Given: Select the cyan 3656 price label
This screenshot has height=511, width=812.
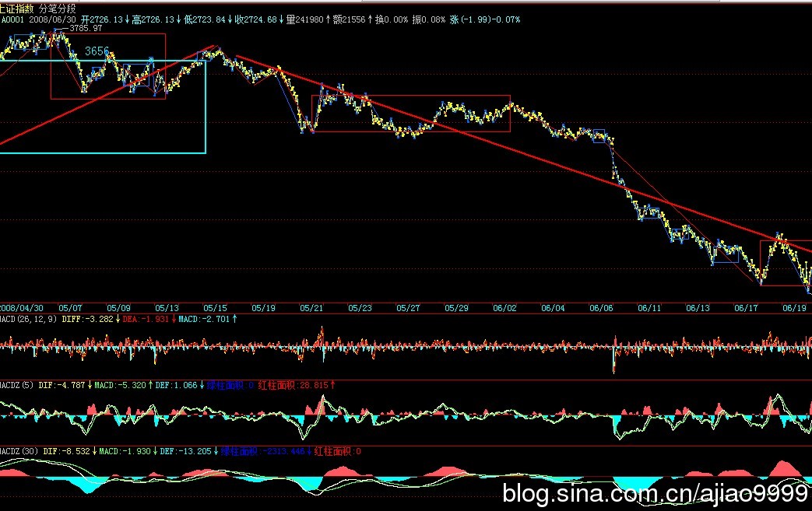Looking at the screenshot, I should 97,51.
